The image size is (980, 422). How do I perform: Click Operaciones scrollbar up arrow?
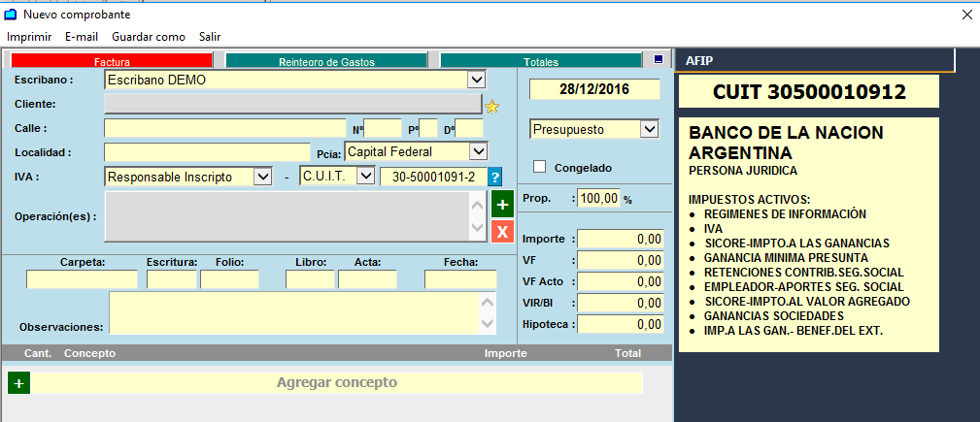(x=478, y=204)
